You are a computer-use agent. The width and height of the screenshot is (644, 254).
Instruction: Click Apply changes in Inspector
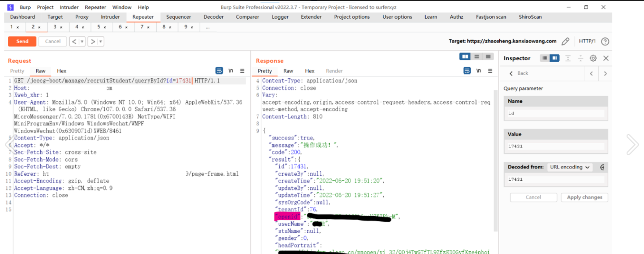point(584,197)
